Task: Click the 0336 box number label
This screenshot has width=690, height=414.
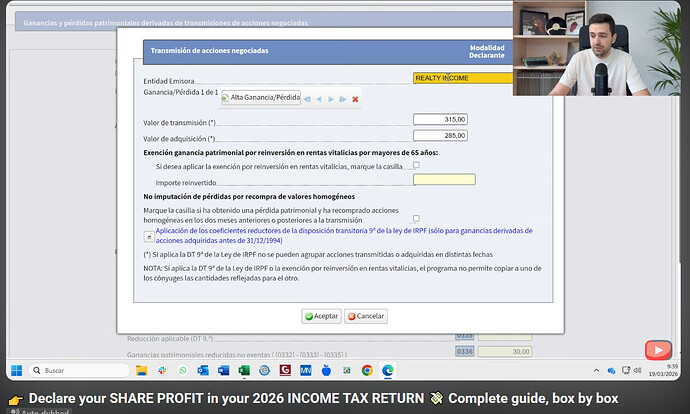Action: [x=464, y=352]
